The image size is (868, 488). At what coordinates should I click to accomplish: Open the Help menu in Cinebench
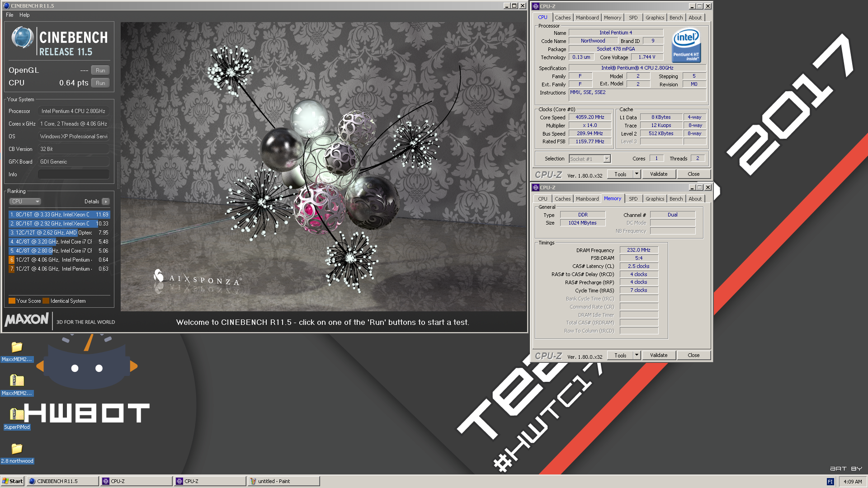point(24,15)
